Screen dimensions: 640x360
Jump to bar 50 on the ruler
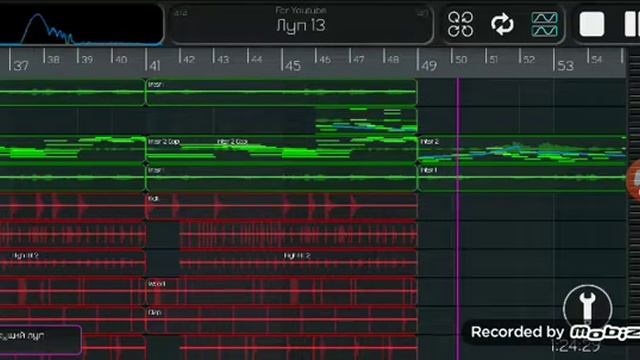pyautogui.click(x=461, y=60)
